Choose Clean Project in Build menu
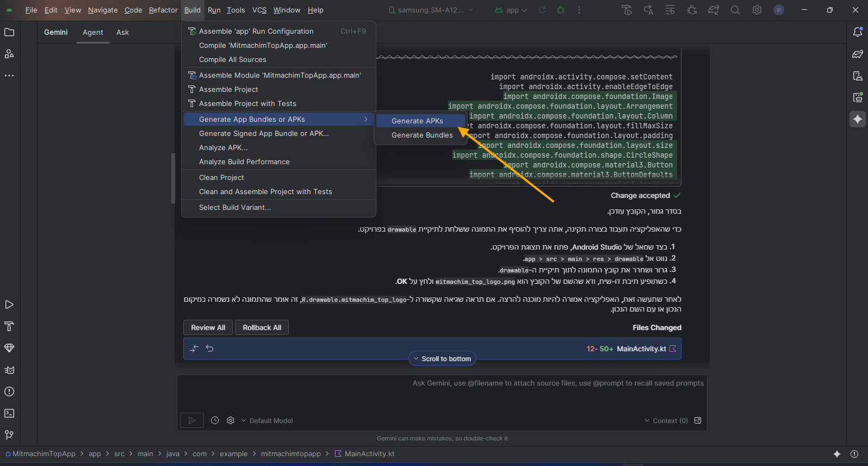The width and height of the screenshot is (868, 466). (x=221, y=177)
